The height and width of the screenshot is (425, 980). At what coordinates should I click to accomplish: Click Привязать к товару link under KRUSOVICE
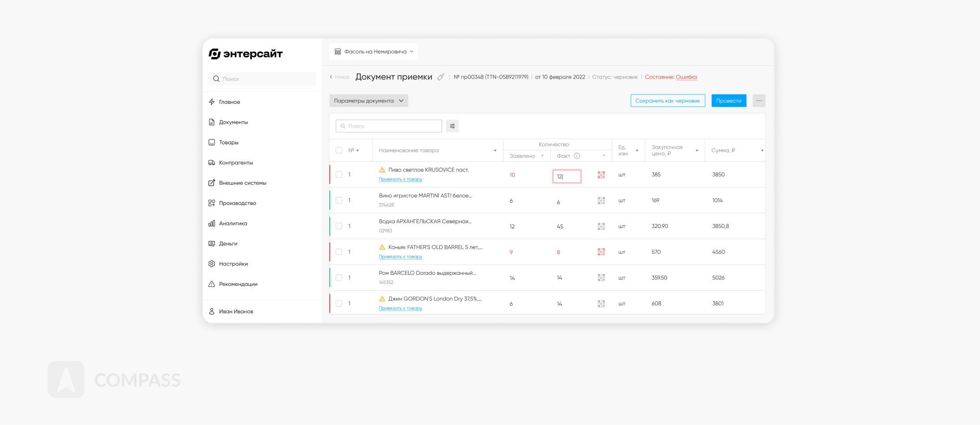tap(400, 179)
